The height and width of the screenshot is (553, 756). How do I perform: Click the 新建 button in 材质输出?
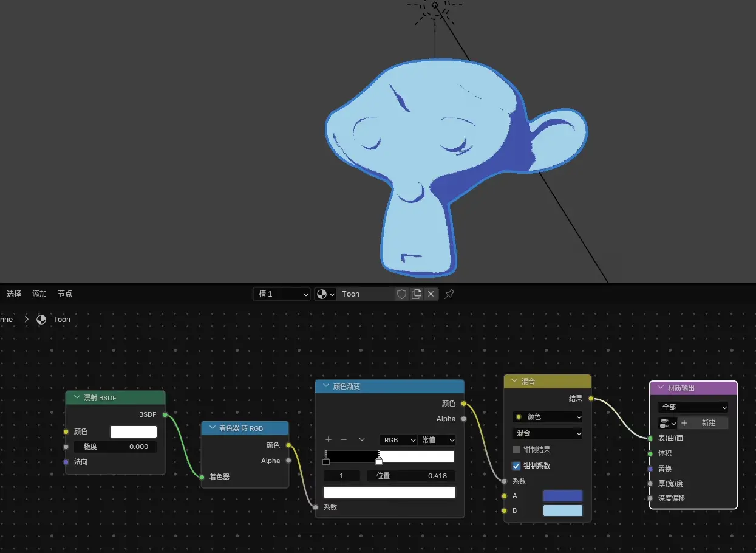click(x=703, y=423)
